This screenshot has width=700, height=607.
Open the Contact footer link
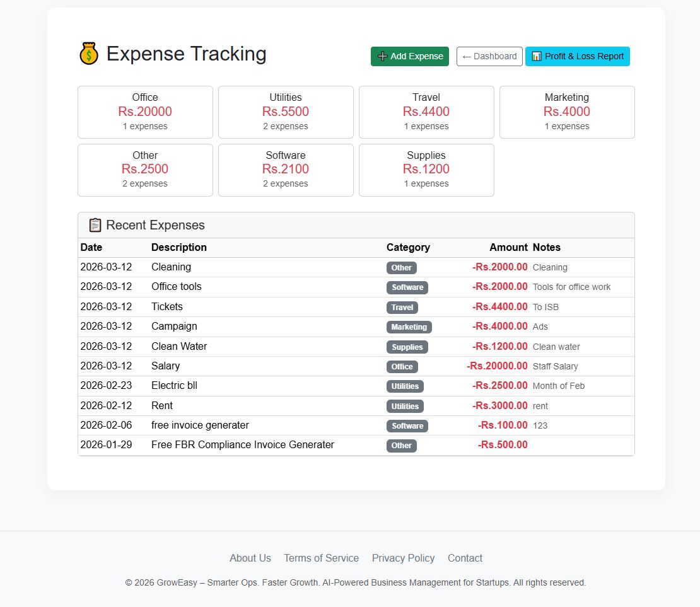click(465, 558)
